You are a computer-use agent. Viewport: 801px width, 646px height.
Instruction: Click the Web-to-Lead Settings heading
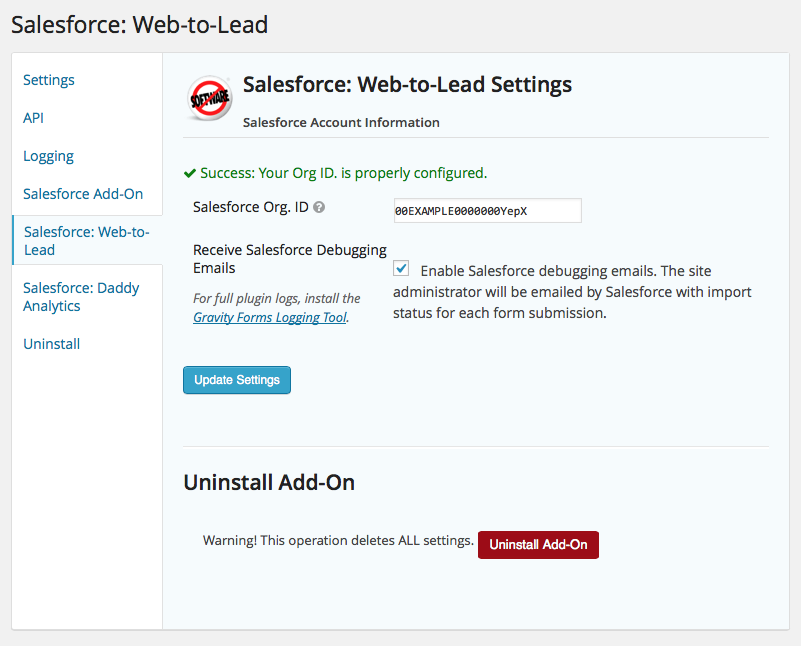[407, 85]
